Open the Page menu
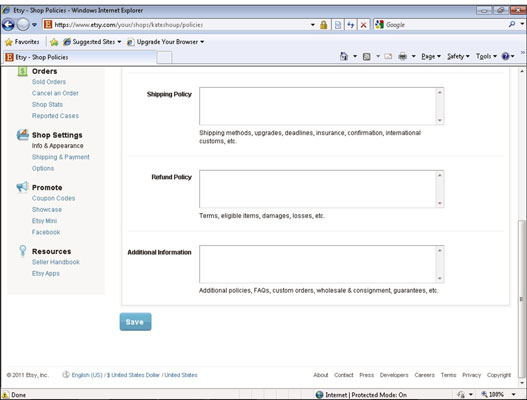This screenshot has height=400, width=527. pos(431,56)
